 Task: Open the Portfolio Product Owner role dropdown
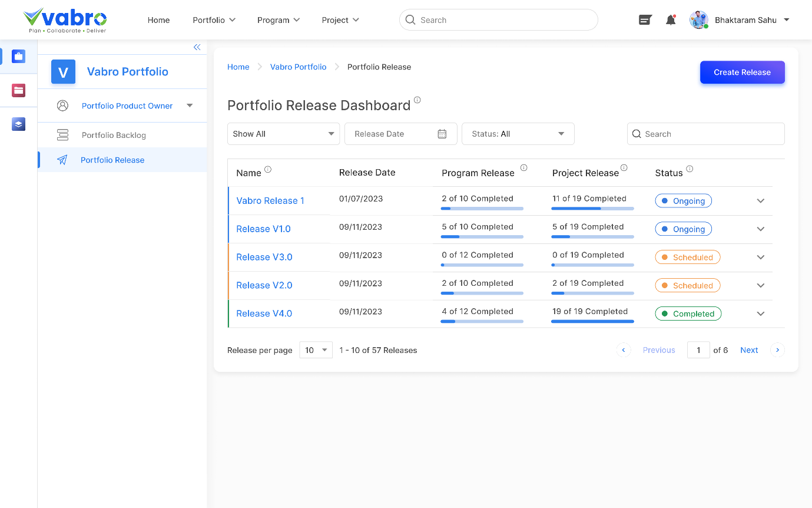[x=190, y=105]
